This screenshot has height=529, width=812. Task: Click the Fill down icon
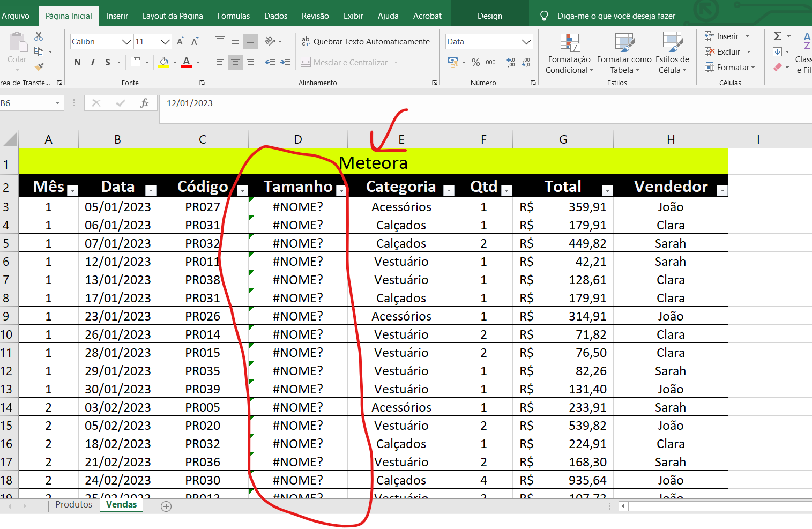pos(777,51)
